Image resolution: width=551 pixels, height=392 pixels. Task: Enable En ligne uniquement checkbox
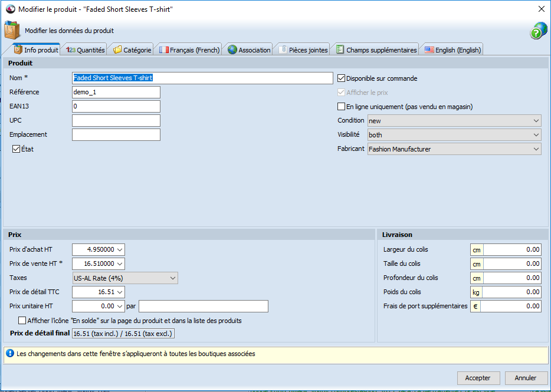coord(341,107)
